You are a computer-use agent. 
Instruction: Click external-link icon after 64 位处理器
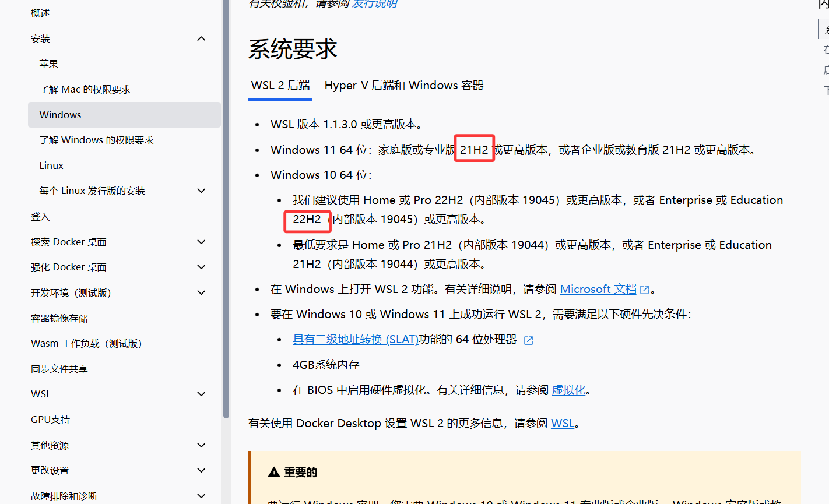coord(528,340)
